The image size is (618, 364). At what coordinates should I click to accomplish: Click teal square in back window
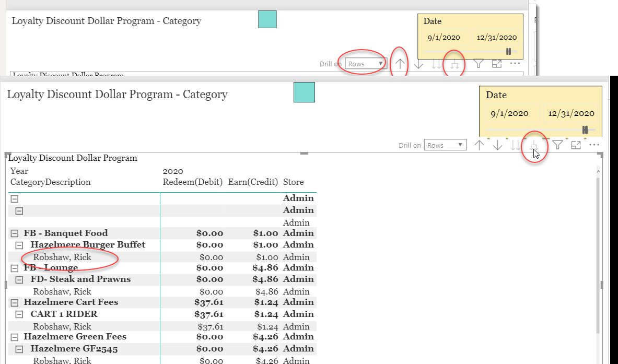tap(267, 19)
